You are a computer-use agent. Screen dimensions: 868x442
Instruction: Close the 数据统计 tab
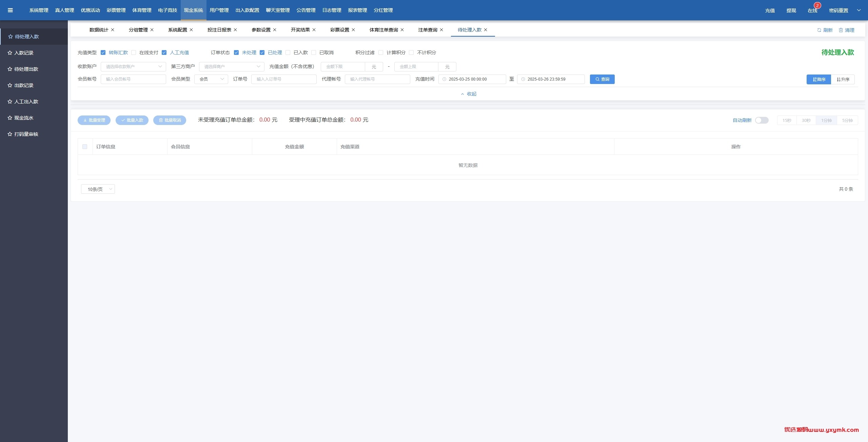[x=113, y=30]
